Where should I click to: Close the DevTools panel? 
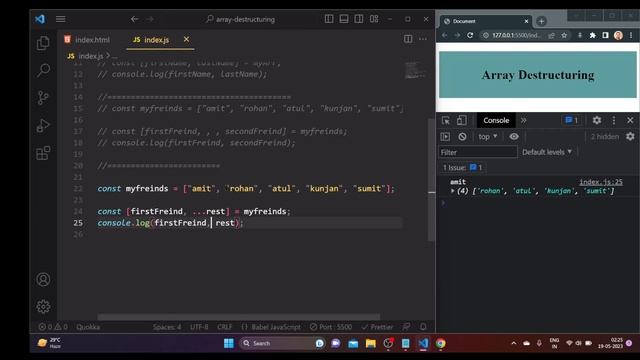(x=630, y=120)
